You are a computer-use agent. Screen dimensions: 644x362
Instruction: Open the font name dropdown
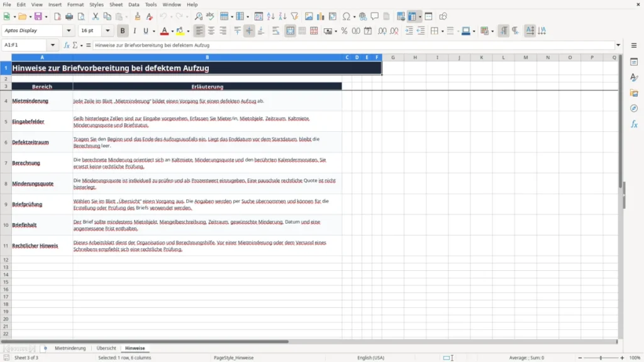pos(69,30)
